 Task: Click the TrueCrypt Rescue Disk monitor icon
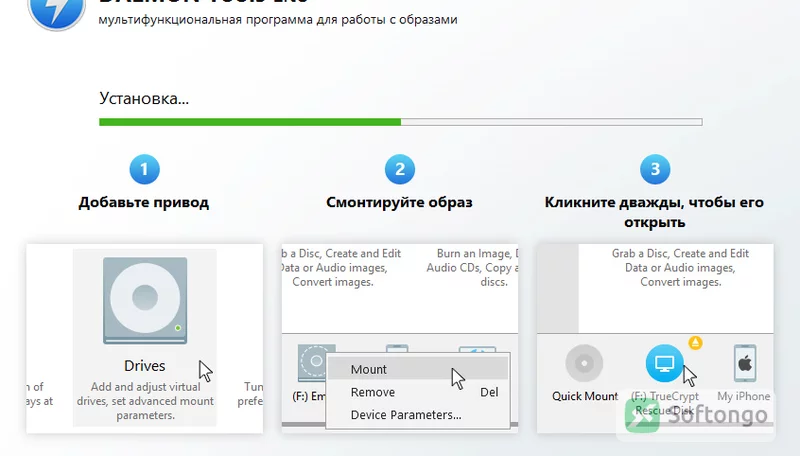tap(664, 363)
